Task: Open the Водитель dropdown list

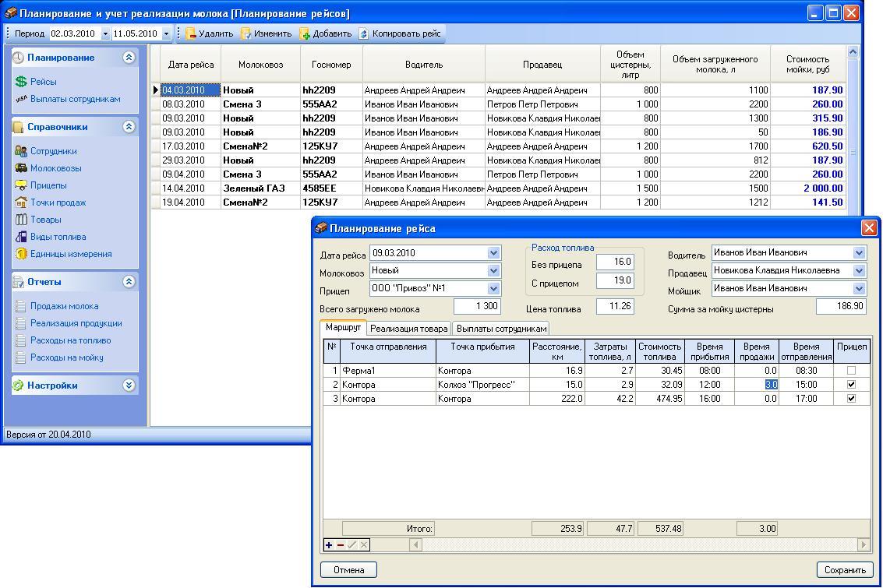Action: (x=859, y=253)
